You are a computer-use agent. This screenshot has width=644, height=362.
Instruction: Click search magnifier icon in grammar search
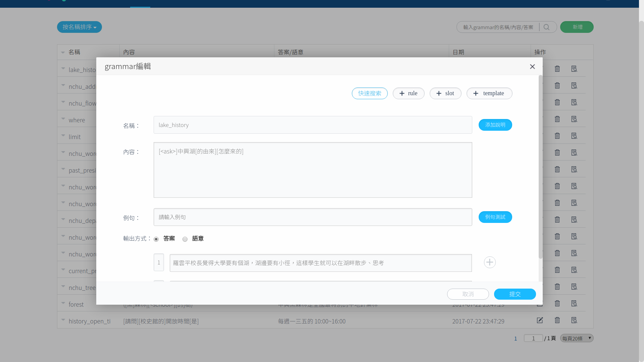point(546,27)
